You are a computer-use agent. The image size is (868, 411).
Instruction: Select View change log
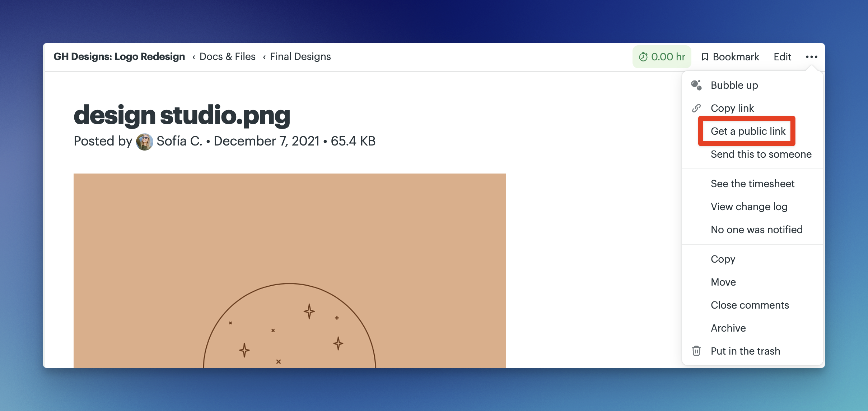tap(752, 207)
